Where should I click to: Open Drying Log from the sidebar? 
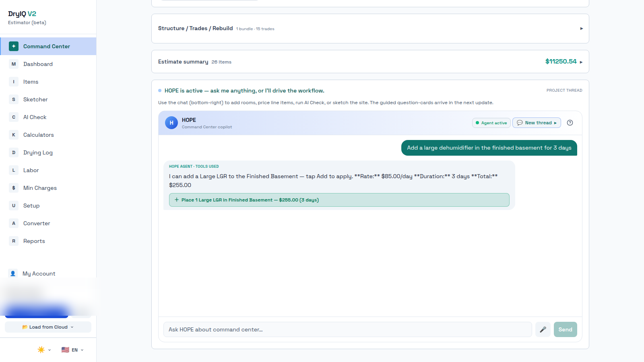click(x=48, y=152)
